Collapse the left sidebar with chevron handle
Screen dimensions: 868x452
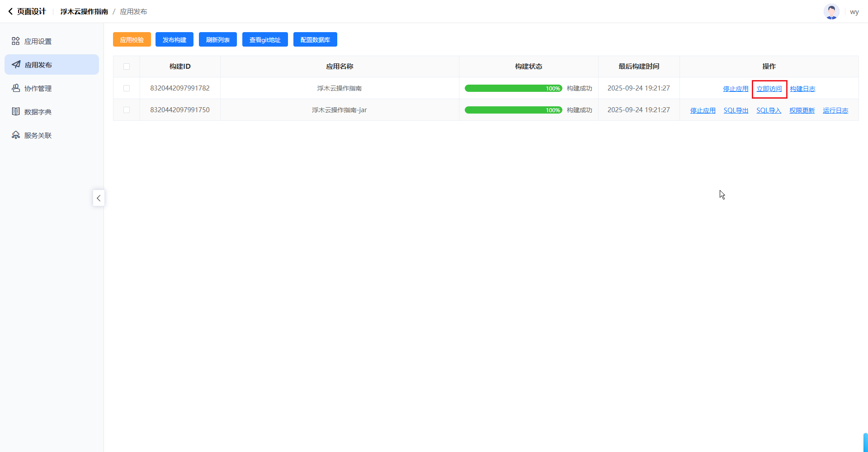click(99, 198)
